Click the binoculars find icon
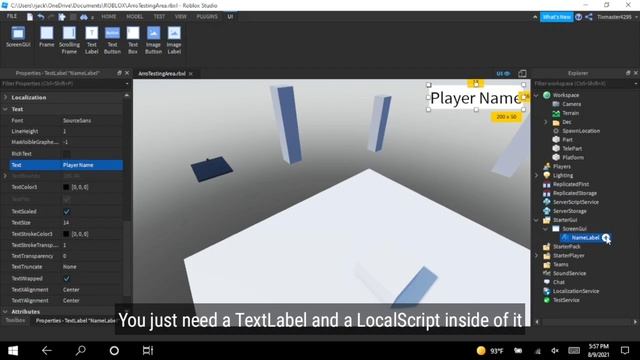 tap(84, 17)
